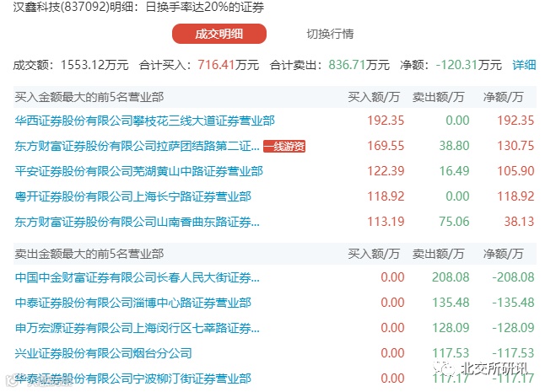Screen dimensions: 545x392
Task: Click sell amount 38.80
Action: click(454, 146)
